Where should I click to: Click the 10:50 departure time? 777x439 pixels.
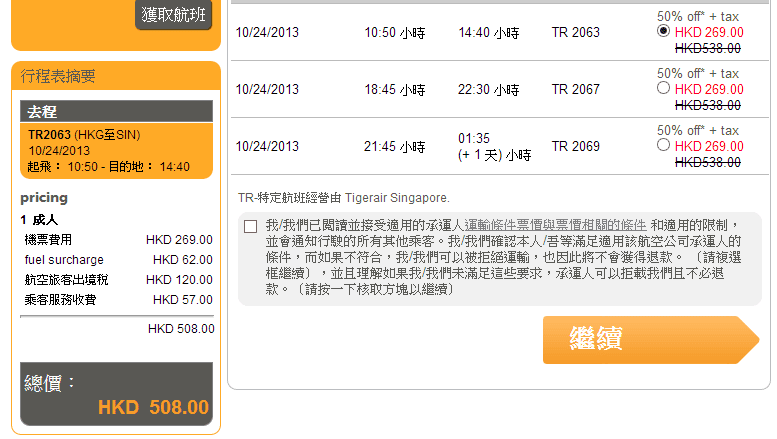coord(394,33)
